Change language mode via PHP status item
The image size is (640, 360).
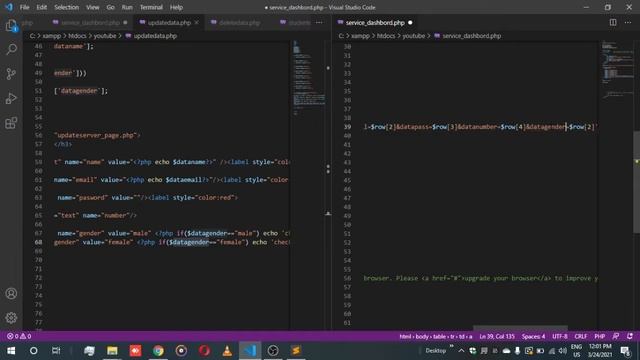coord(600,336)
